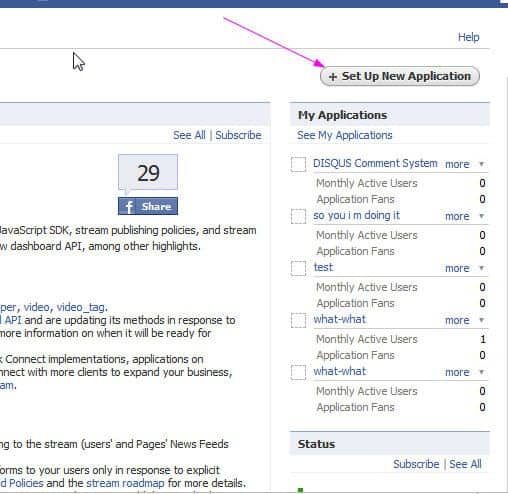Open the video_tag link
The height and width of the screenshot is (494, 508).
click(x=81, y=307)
